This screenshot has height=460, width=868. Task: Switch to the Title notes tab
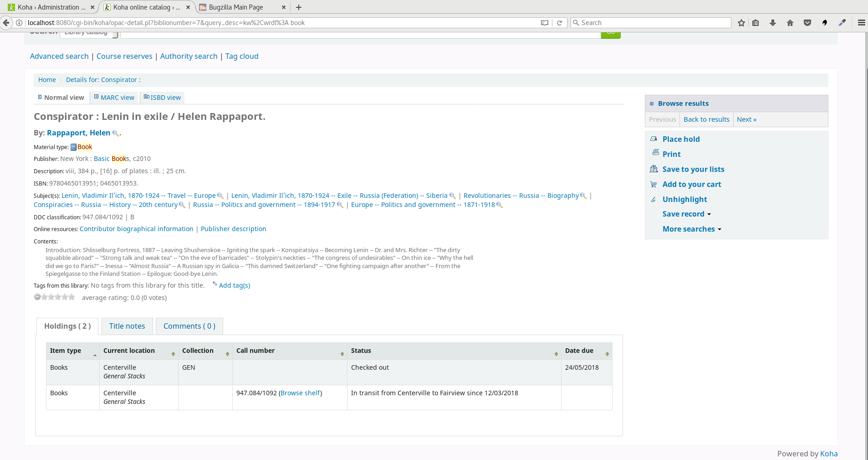click(x=127, y=326)
